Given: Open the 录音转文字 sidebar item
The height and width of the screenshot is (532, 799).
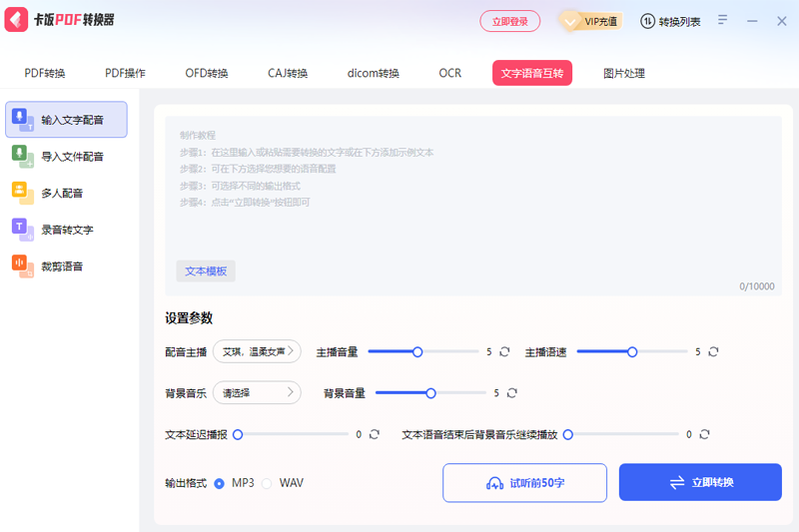Looking at the screenshot, I should coord(66,230).
